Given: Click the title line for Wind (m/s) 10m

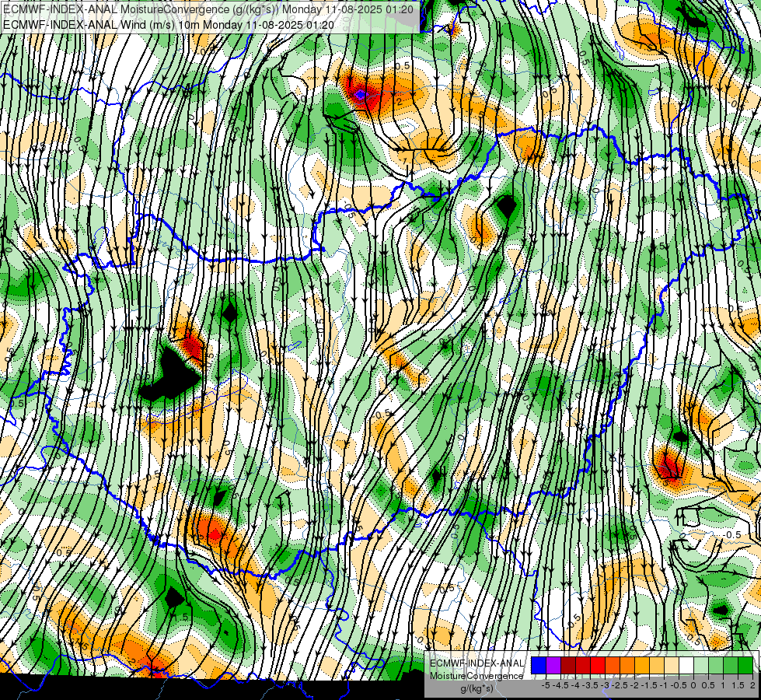Looking at the screenshot, I should click(169, 24).
